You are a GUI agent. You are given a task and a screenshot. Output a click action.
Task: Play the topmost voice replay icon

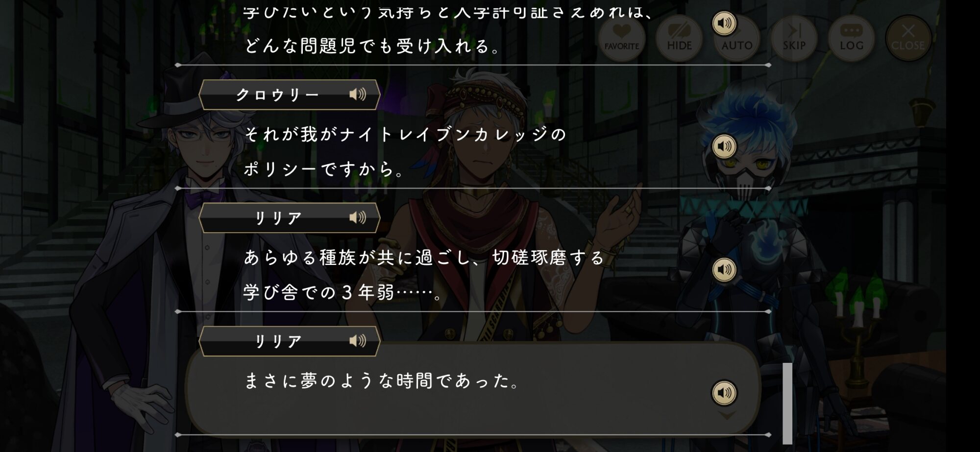pos(724,23)
